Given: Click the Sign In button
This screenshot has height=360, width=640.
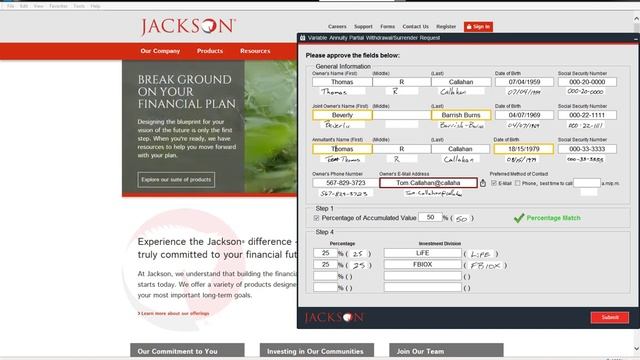Looking at the screenshot, I should point(478,27).
